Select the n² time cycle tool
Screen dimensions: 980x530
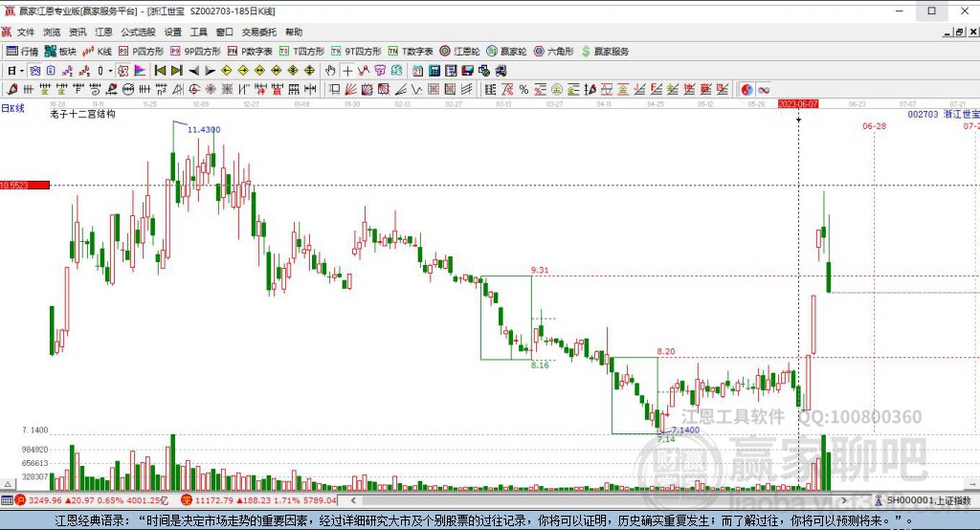(x=161, y=89)
